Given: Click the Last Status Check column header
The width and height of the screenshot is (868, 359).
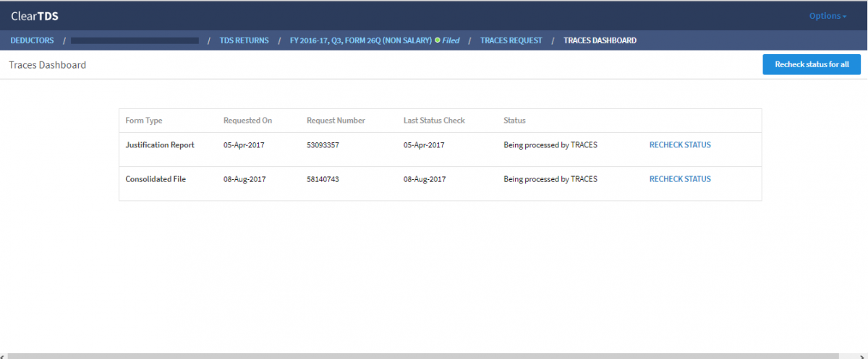Looking at the screenshot, I should pos(434,121).
